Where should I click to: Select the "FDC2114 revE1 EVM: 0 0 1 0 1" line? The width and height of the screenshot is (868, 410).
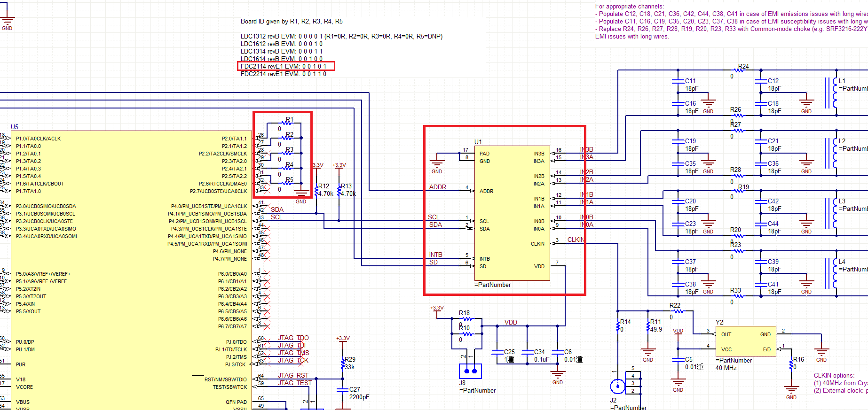click(x=284, y=66)
